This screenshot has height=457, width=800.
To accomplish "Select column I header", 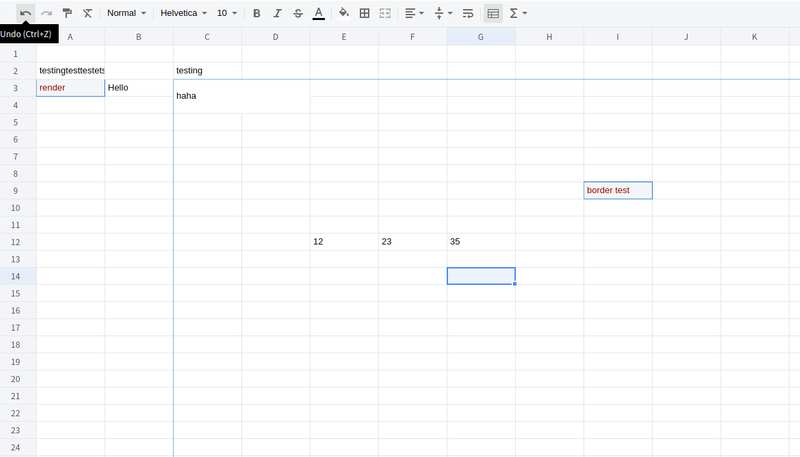I will (617, 37).
